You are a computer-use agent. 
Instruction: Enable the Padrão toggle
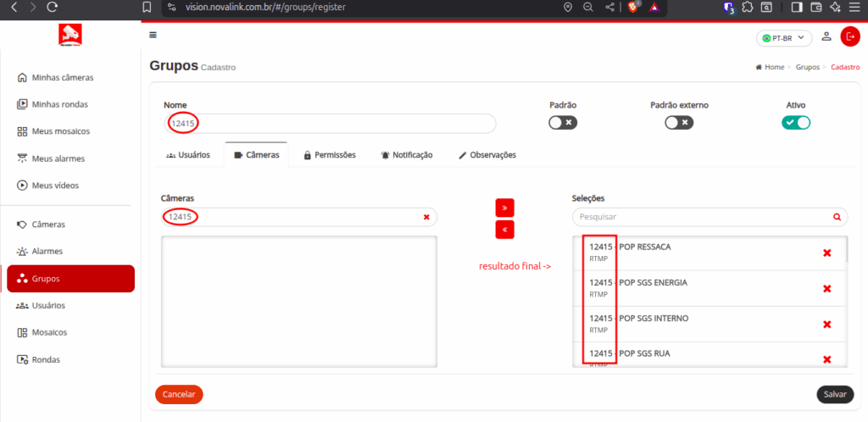click(563, 122)
